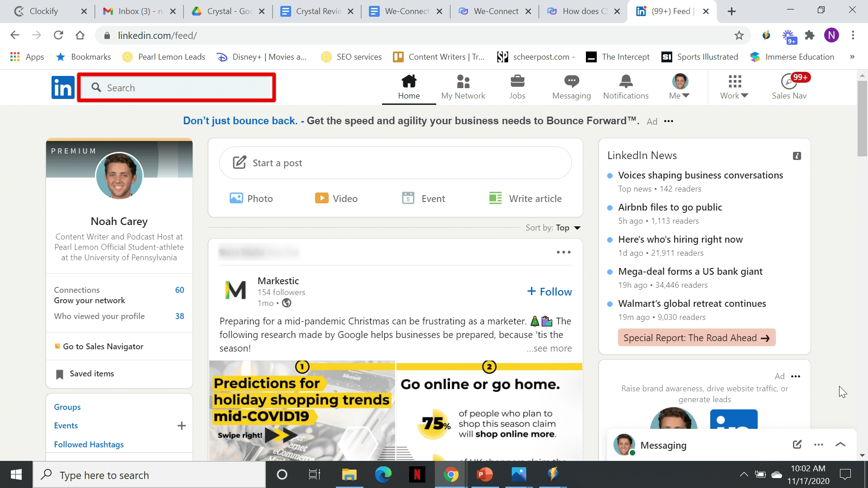This screenshot has width=868, height=488.
Task: Bookmark this page with star icon
Action: (739, 35)
